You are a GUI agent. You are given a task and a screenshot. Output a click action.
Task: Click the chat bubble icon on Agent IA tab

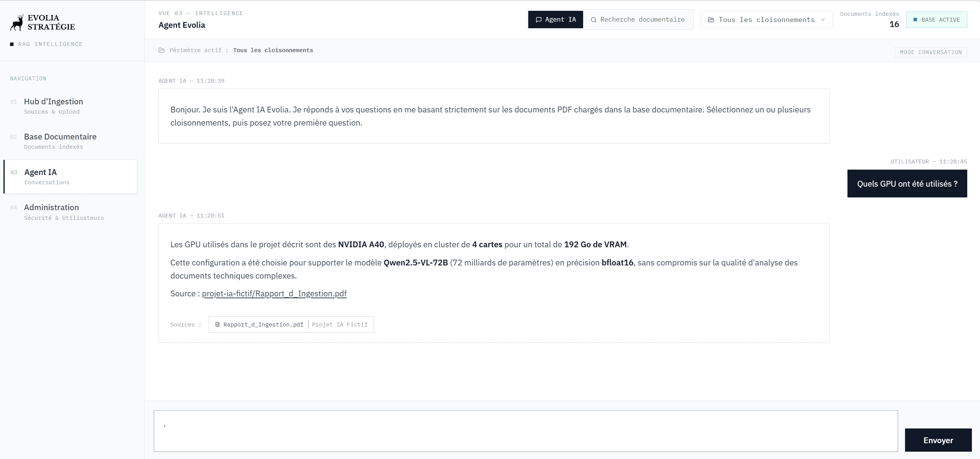tap(539, 19)
